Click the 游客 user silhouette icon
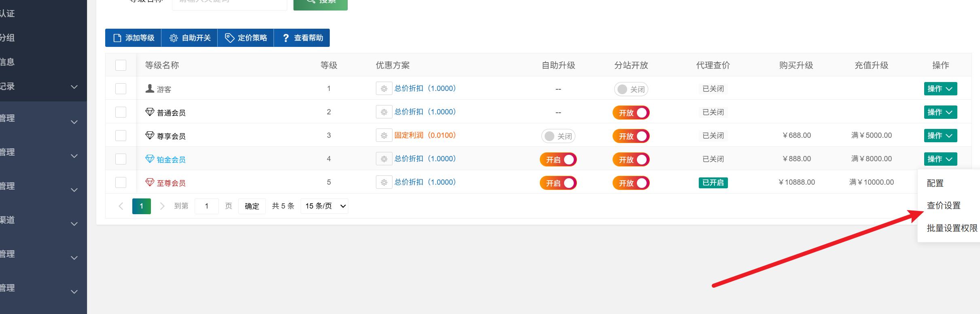 pos(150,89)
